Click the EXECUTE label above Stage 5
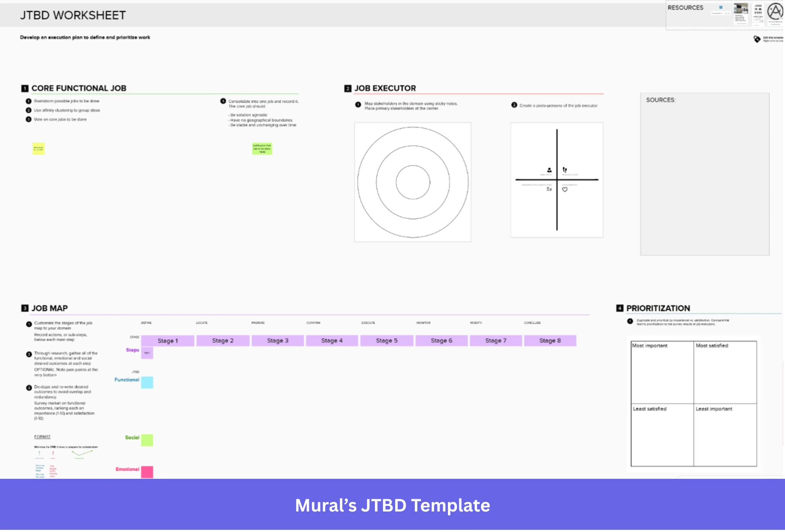 (x=368, y=323)
